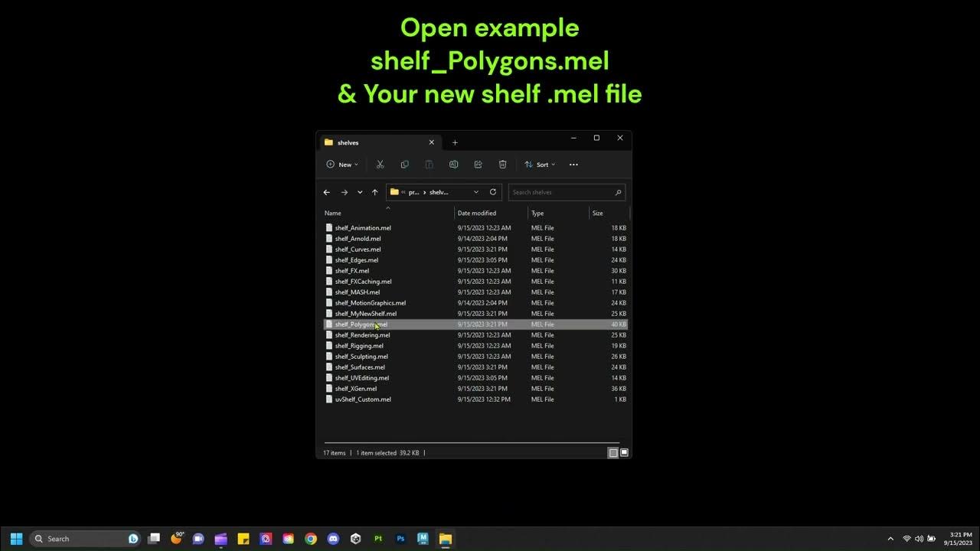Image resolution: width=980 pixels, height=551 pixels.
Task: Open the Windows Start menu
Action: (16, 539)
